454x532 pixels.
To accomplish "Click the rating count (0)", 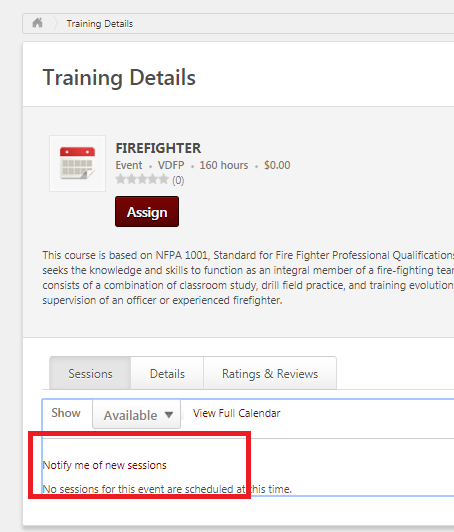I will (x=178, y=180).
